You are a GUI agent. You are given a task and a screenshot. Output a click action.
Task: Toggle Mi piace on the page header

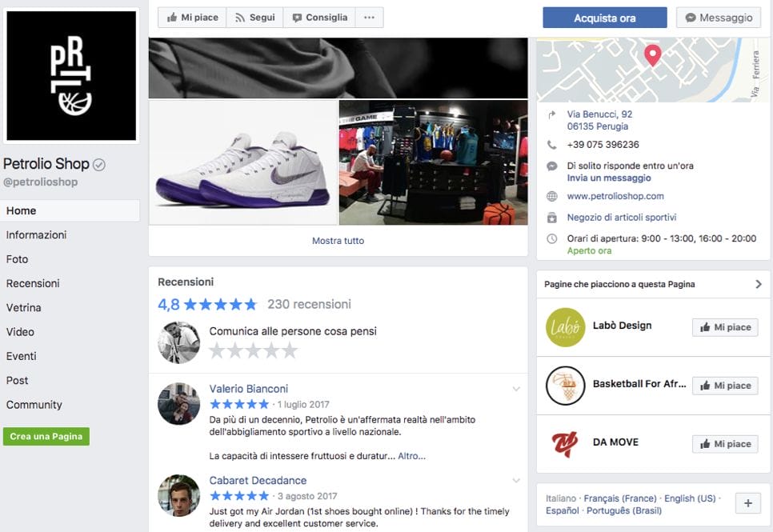[x=192, y=18]
